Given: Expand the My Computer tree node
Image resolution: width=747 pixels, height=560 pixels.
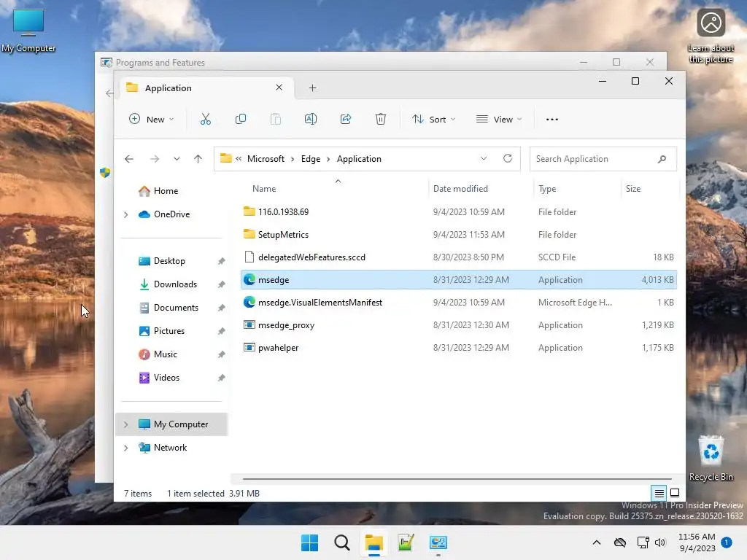Looking at the screenshot, I should (x=125, y=424).
